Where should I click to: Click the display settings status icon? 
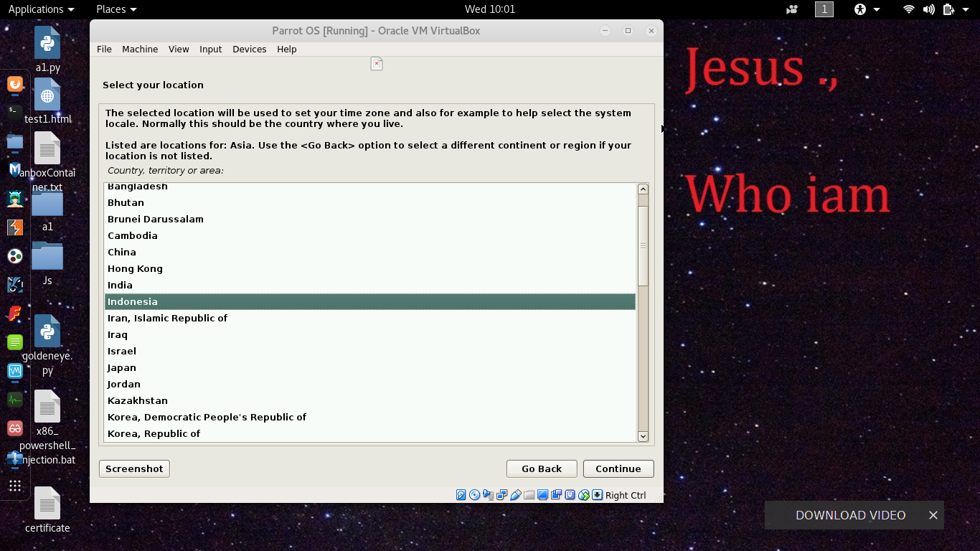[542, 495]
